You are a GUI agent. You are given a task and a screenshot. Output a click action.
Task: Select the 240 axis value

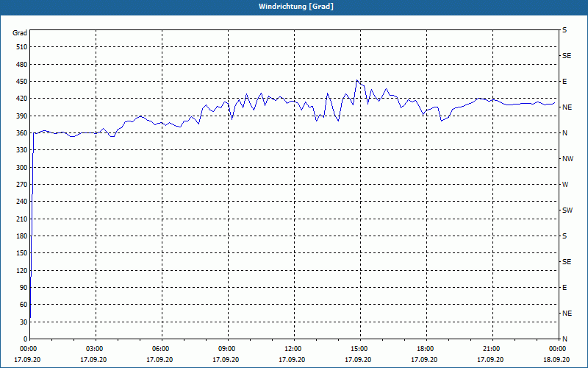[x=22, y=202]
